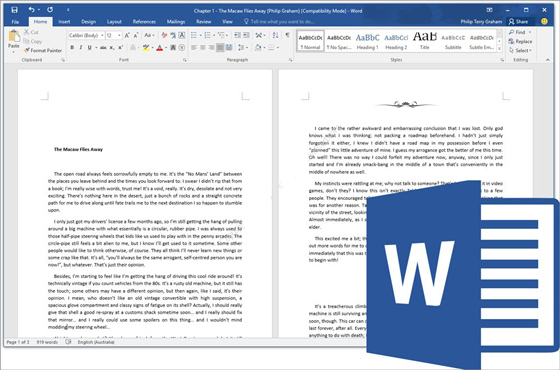Toggle Show/Hide paragraph marks

287,35
